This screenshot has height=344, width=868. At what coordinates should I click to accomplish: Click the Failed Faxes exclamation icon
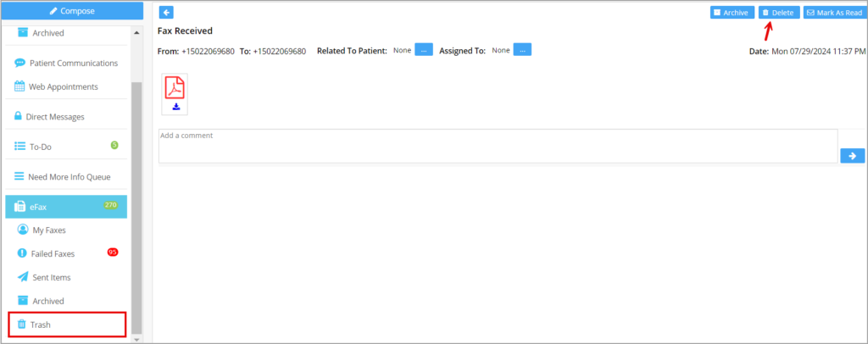point(23,253)
